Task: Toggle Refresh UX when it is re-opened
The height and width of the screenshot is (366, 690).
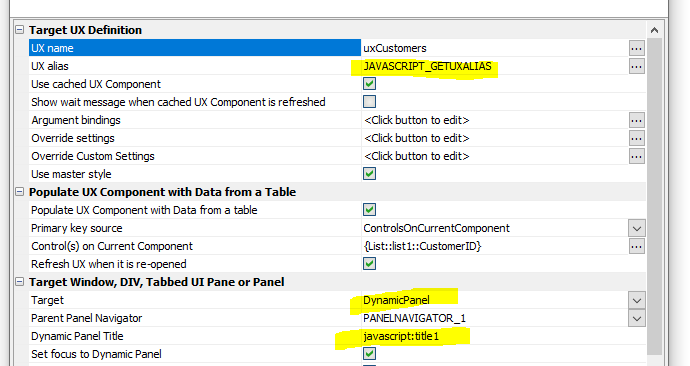Action: point(369,264)
